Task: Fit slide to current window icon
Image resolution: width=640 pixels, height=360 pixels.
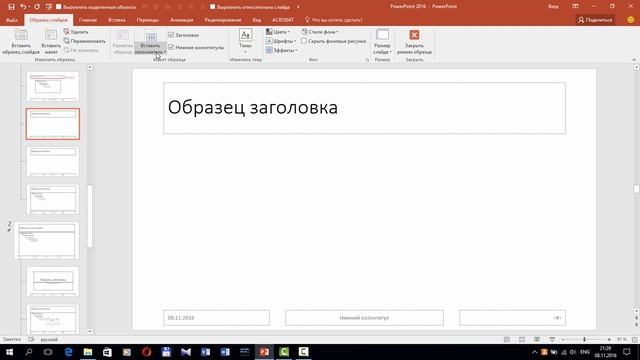Action: coord(635,340)
